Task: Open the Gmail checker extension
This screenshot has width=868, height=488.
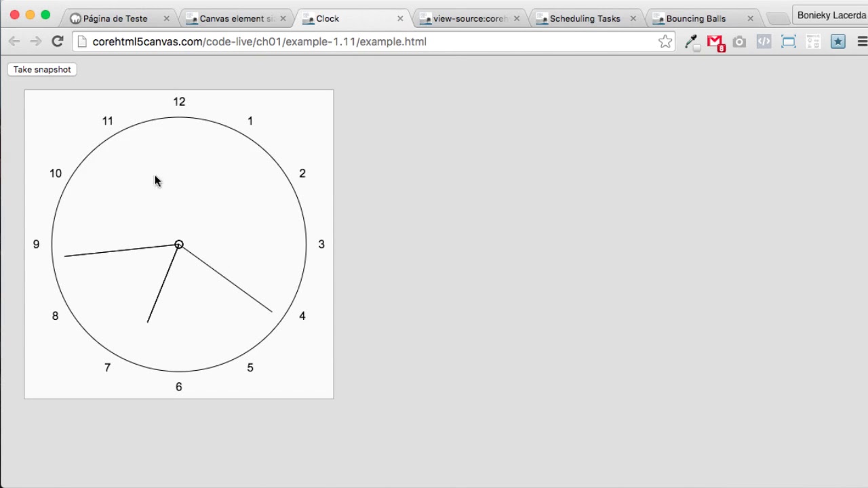Action: (x=715, y=43)
